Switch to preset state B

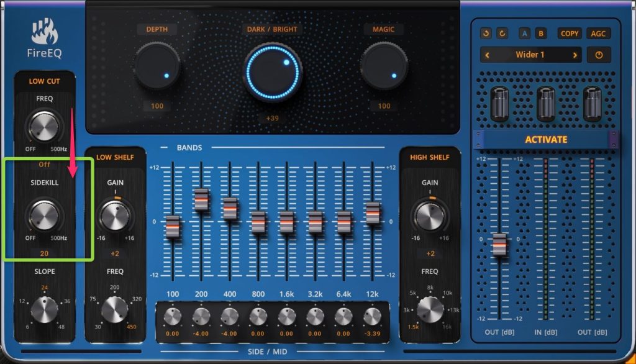[540, 34]
